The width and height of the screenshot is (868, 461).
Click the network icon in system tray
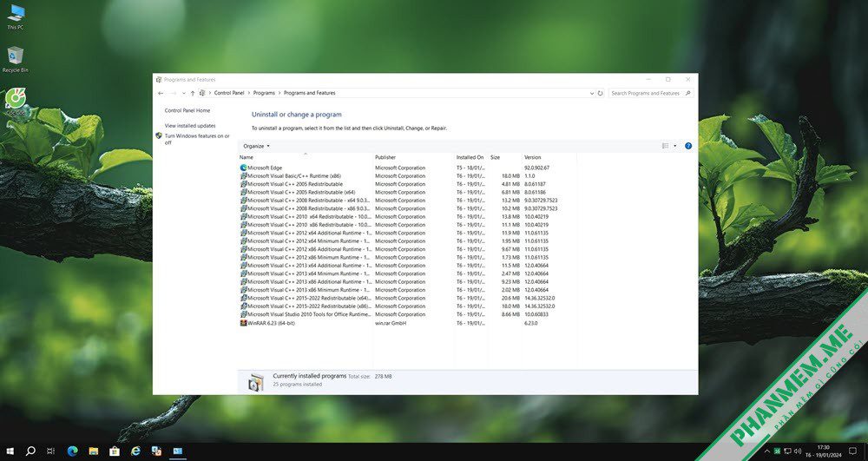[x=787, y=451]
